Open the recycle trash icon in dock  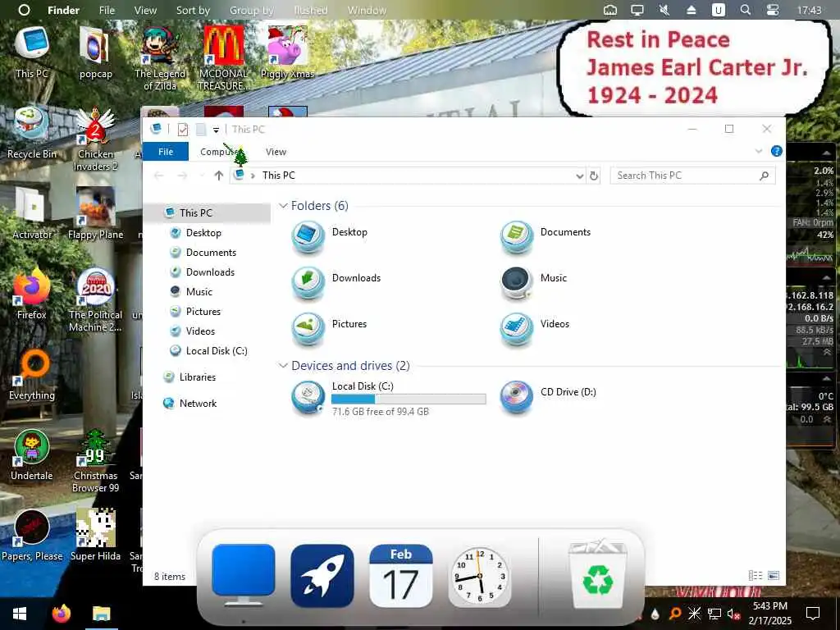[x=597, y=574]
